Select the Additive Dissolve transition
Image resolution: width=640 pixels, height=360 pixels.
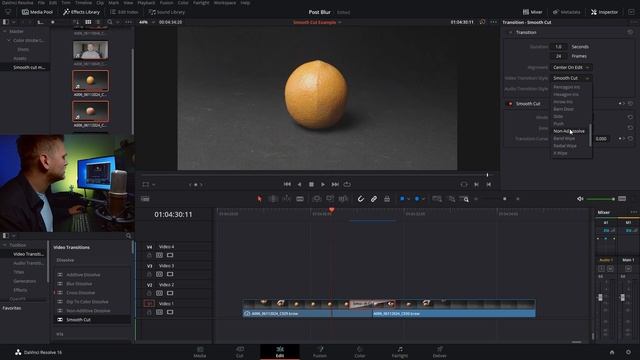pyautogui.click(x=92, y=275)
